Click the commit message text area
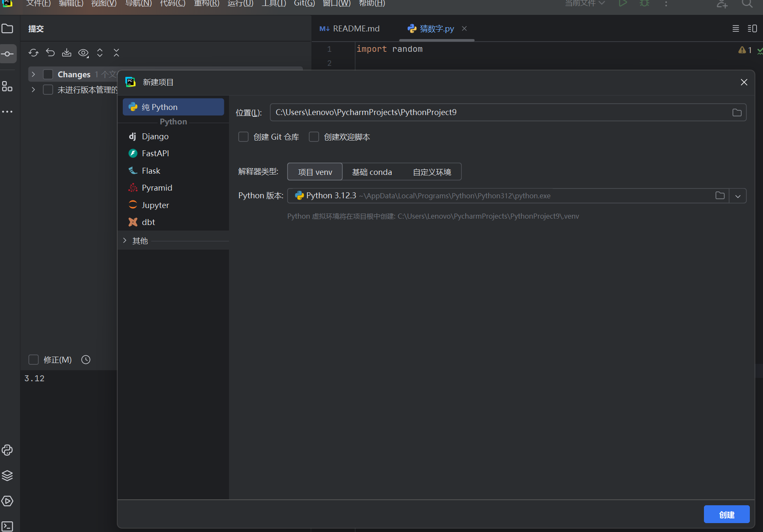Viewport: 763px width, 532px height. click(x=68, y=450)
